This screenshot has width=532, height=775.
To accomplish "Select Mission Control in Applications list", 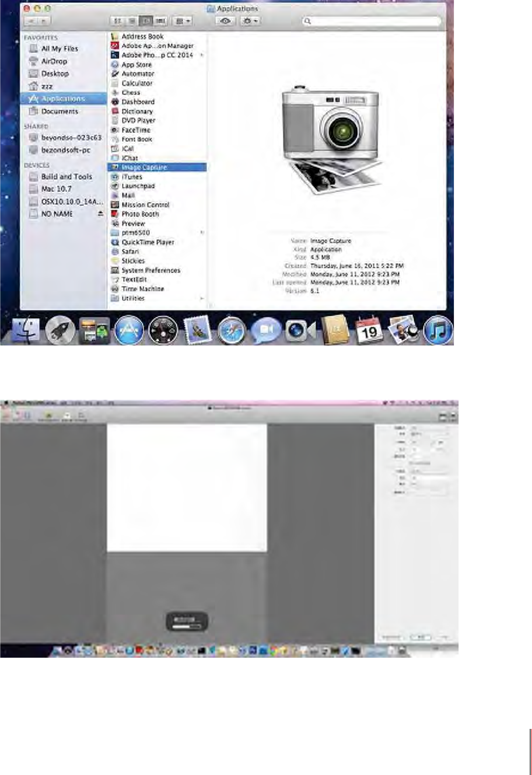I will coord(145,205).
